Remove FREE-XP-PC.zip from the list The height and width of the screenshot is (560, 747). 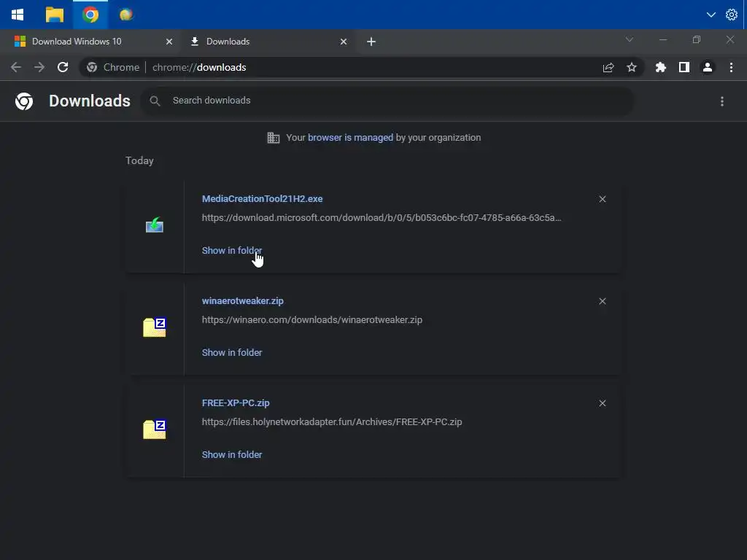[602, 403]
